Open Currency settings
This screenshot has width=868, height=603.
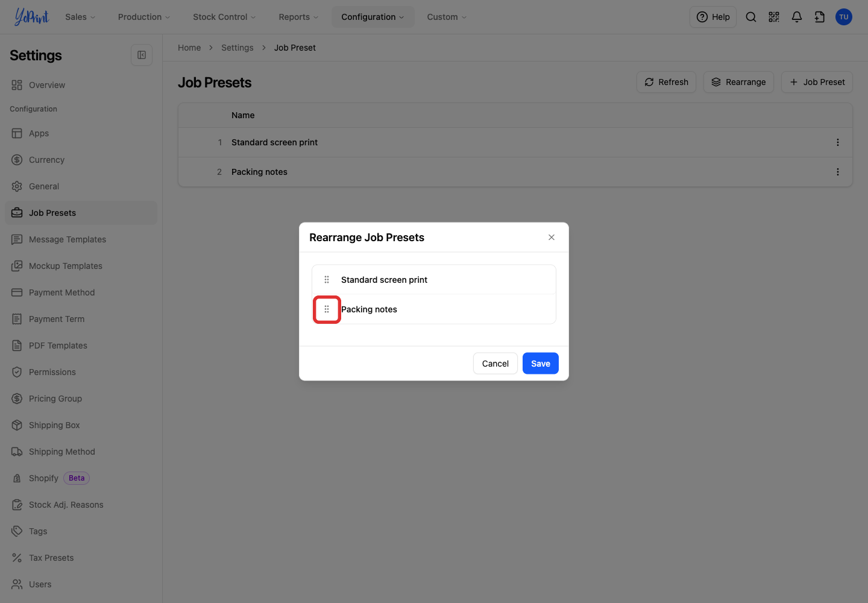tap(81, 160)
